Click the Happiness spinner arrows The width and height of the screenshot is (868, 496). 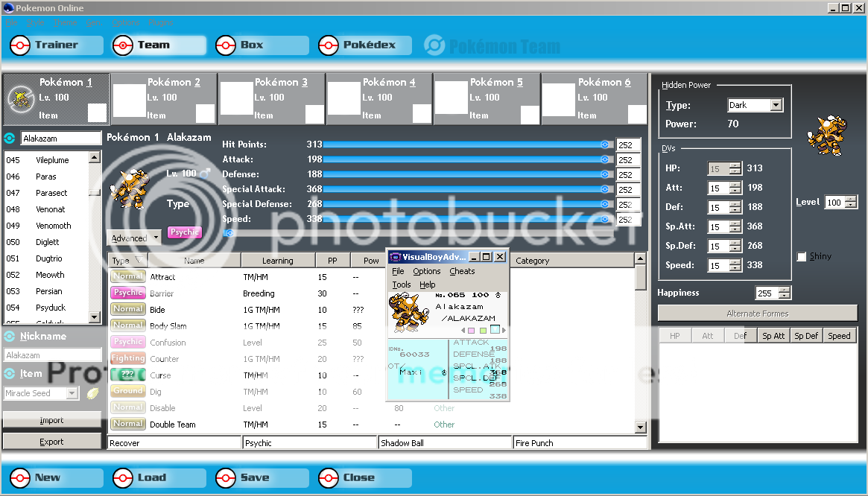(785, 293)
